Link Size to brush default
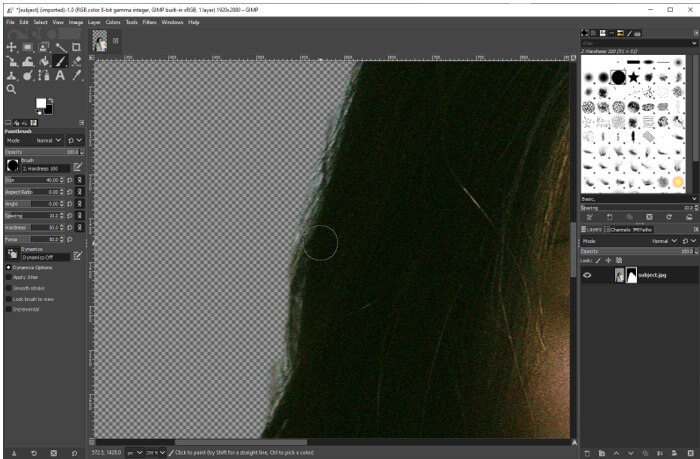This screenshot has width=700, height=459. pyautogui.click(x=79, y=180)
